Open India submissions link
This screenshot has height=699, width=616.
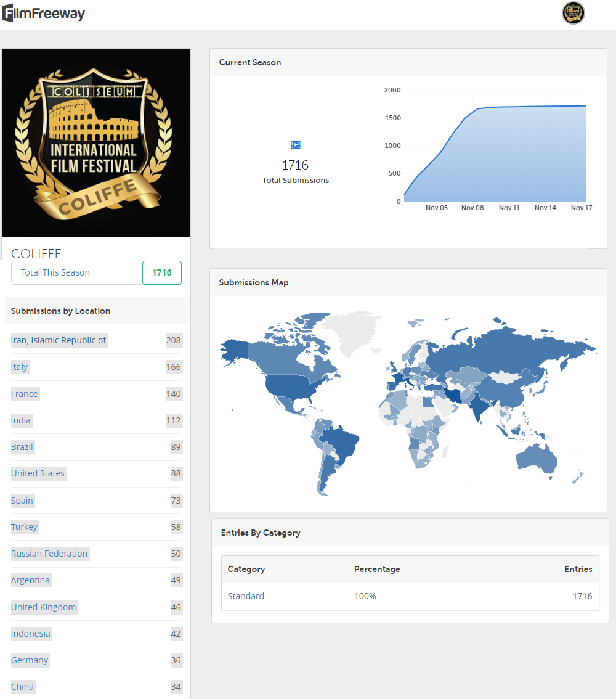(x=20, y=420)
